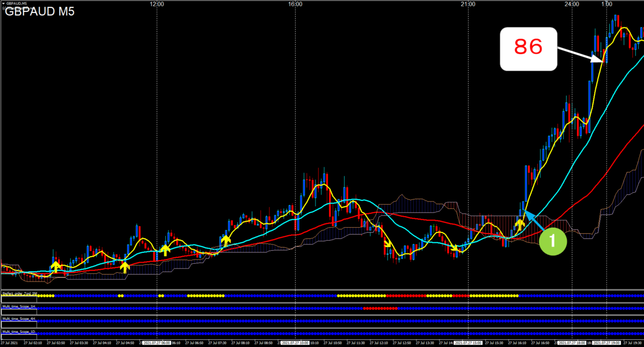644x347 pixels.
Task: Click the 2021.07.27 19:00 time axis label
Action: click(606, 342)
